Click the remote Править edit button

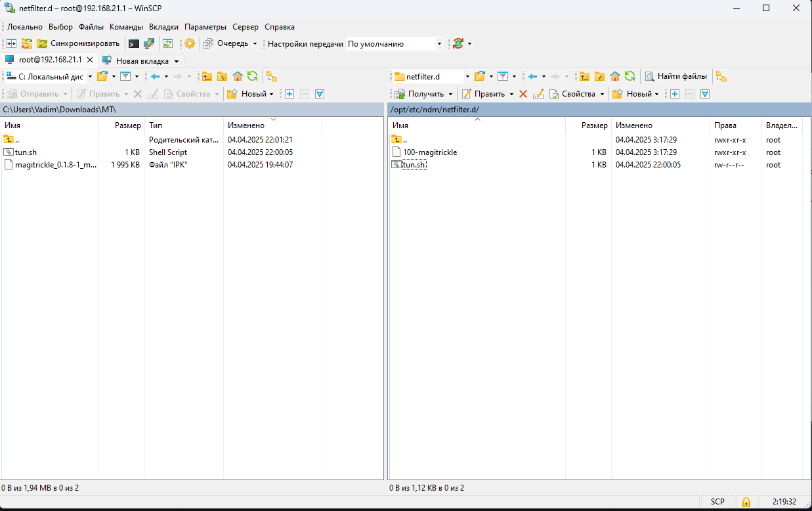484,94
